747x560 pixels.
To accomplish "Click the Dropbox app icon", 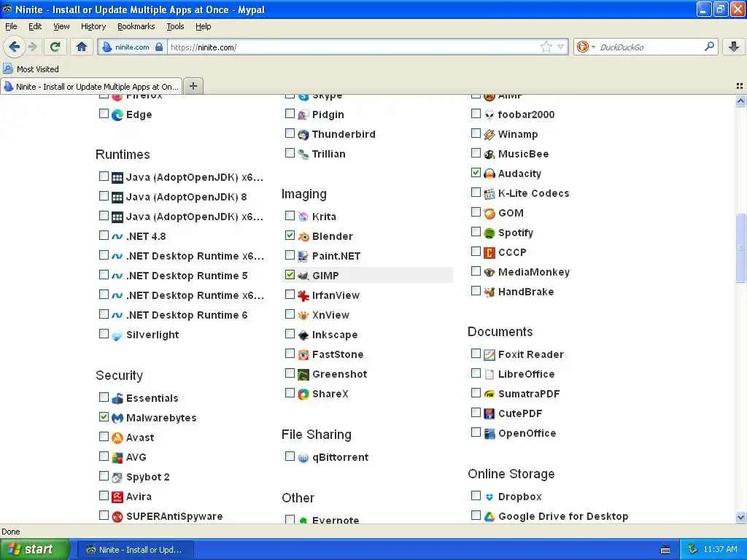I will pyautogui.click(x=489, y=497).
